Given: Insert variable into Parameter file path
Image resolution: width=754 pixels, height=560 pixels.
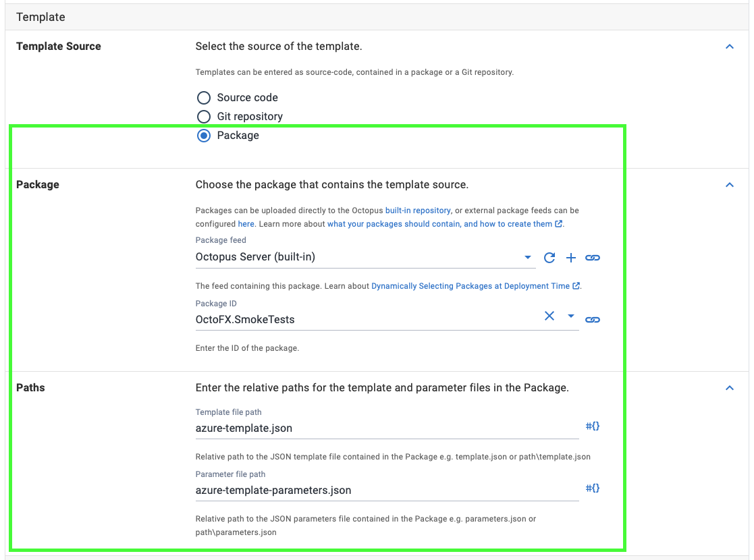Looking at the screenshot, I should click(x=592, y=488).
